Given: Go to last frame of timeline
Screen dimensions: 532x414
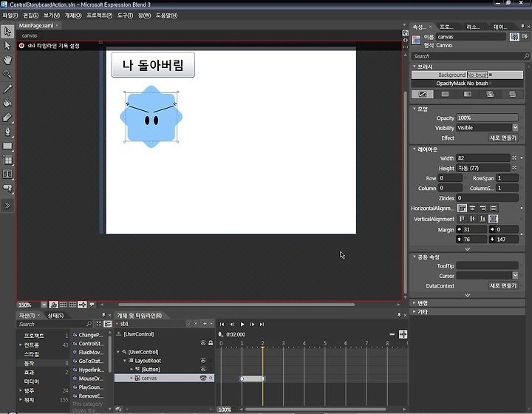Looking at the screenshot, I should 262,324.
